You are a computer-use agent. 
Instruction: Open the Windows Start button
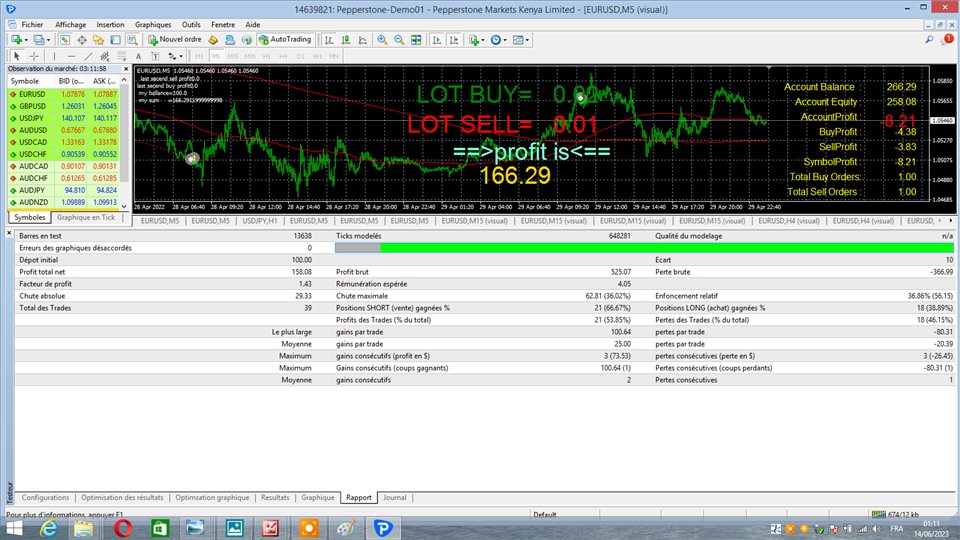(x=13, y=528)
